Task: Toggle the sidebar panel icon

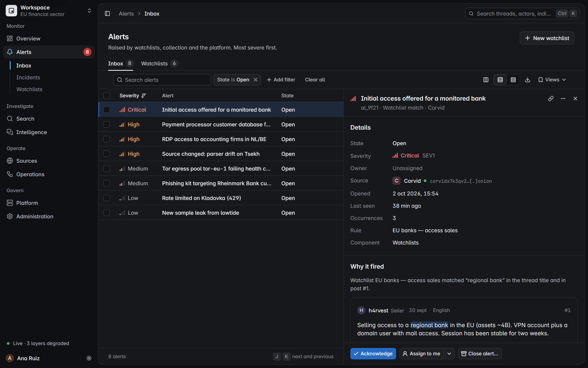Action: 107,14
